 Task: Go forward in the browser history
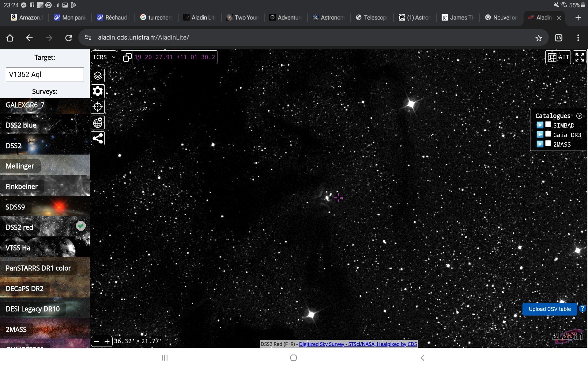click(x=49, y=38)
